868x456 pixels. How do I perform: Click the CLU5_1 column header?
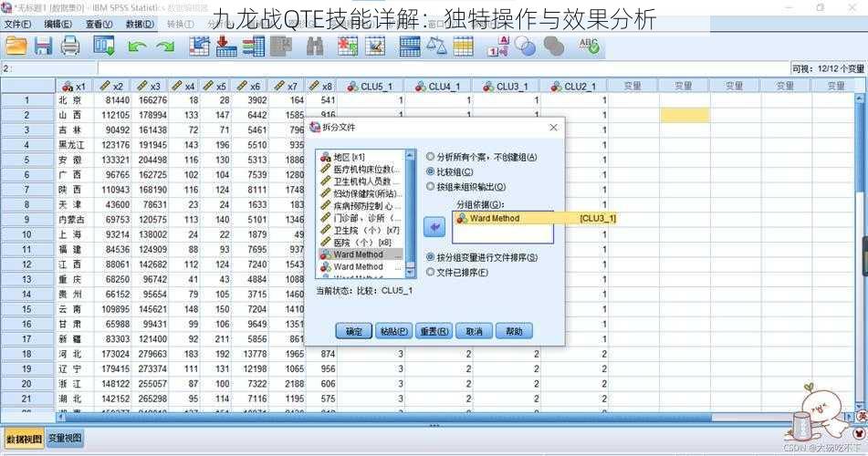370,87
